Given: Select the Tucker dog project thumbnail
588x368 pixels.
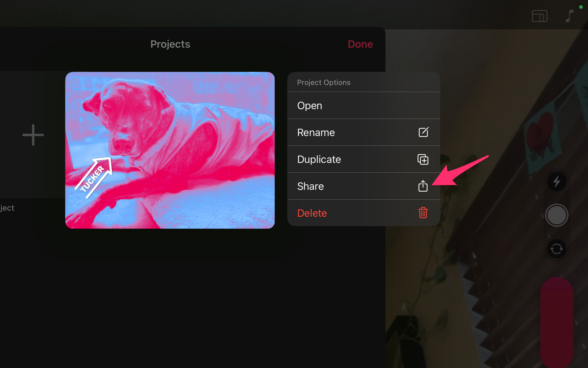Looking at the screenshot, I should click(x=170, y=150).
